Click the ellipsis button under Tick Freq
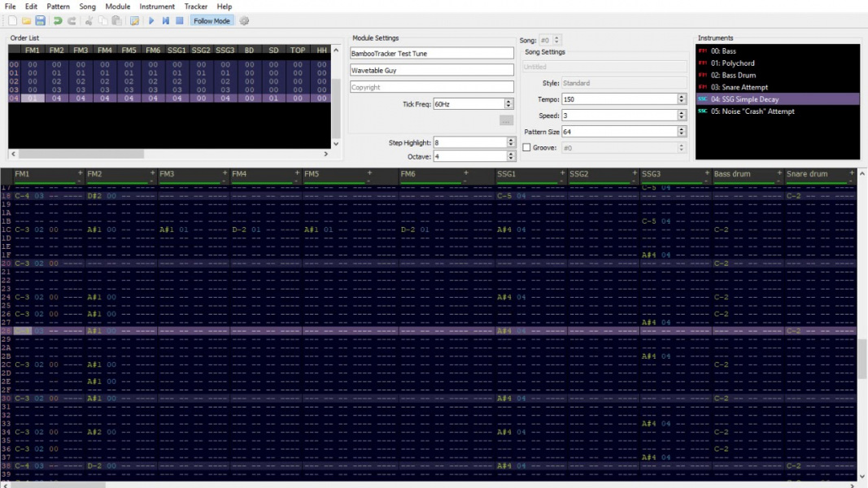Viewport: 868px width, 488px height. (506, 120)
